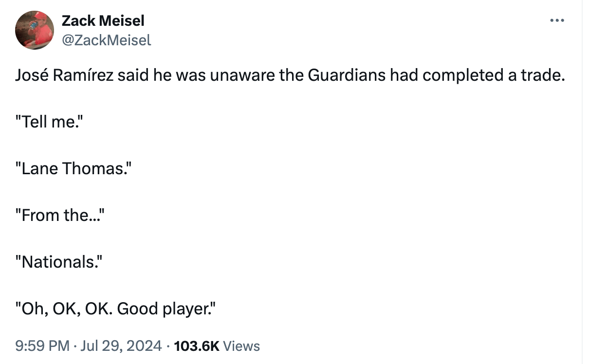Click the @ZackMeisel handle
This screenshot has height=364, width=589.
tap(106, 40)
